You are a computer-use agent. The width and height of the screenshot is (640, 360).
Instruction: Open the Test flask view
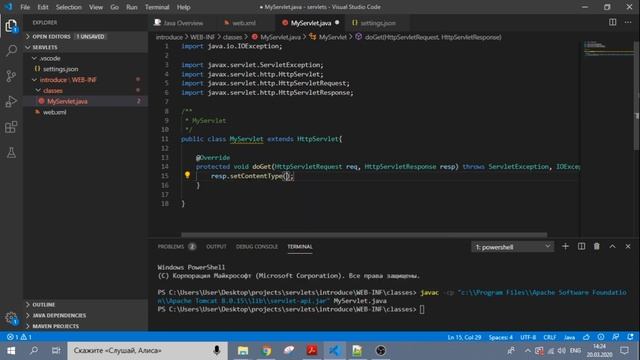(x=11, y=153)
